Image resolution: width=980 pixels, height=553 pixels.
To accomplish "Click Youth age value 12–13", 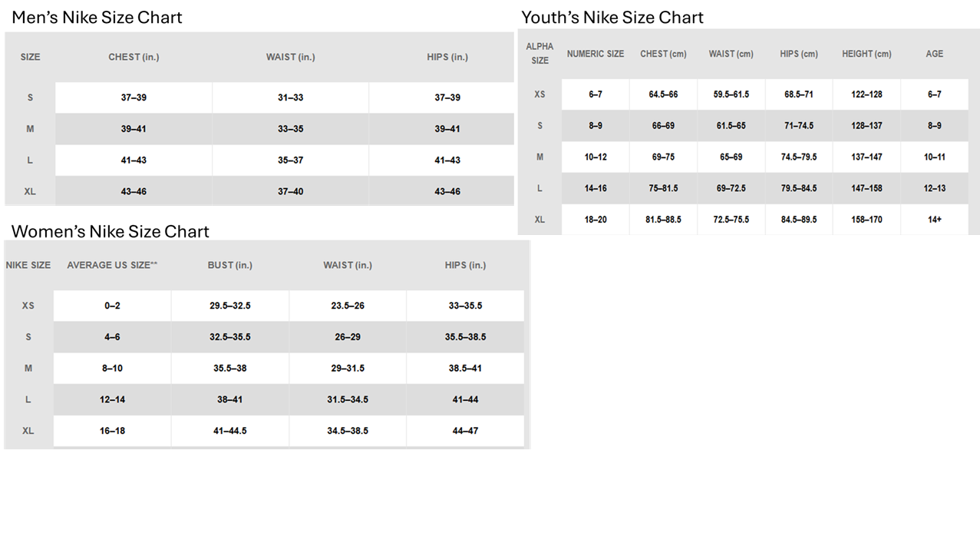I will point(934,188).
